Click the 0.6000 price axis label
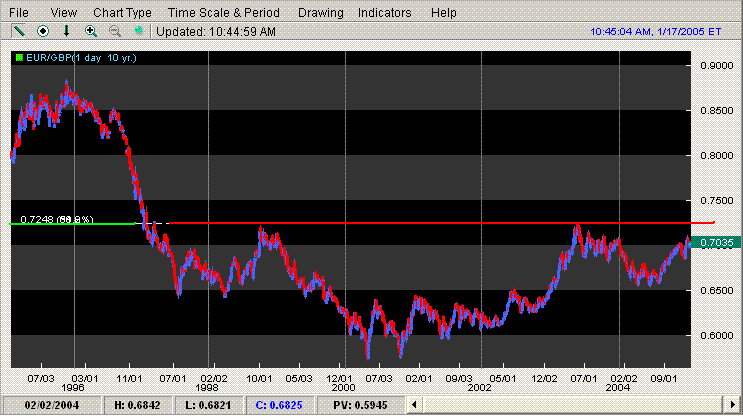This screenshot has height=416, width=743. click(x=716, y=335)
